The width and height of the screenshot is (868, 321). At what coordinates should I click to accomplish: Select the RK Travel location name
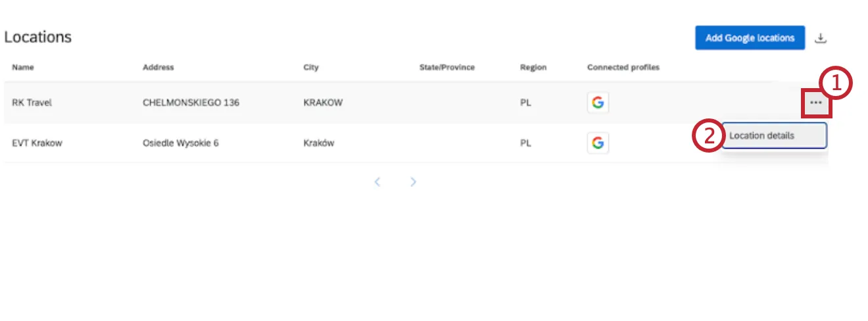click(x=32, y=103)
